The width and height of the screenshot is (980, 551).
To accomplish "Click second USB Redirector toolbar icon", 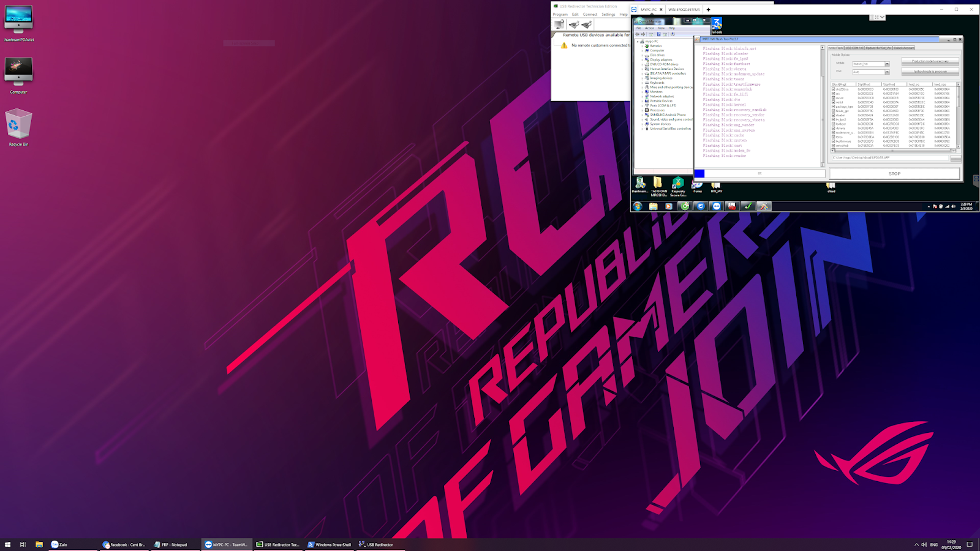I will pos(573,24).
